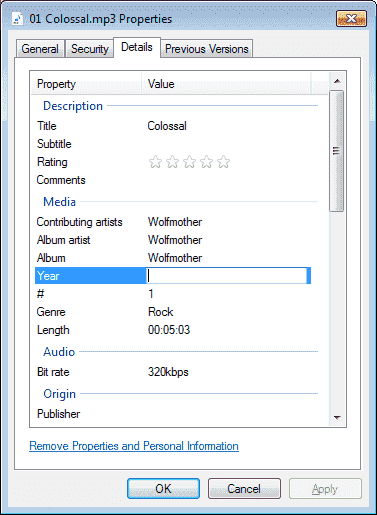Select the Album property label

tap(51, 258)
